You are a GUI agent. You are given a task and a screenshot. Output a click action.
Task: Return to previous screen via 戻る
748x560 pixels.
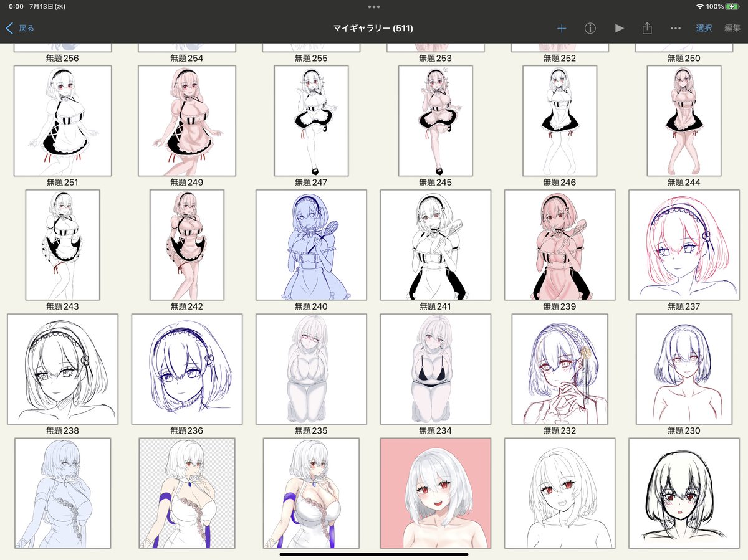pos(25,28)
